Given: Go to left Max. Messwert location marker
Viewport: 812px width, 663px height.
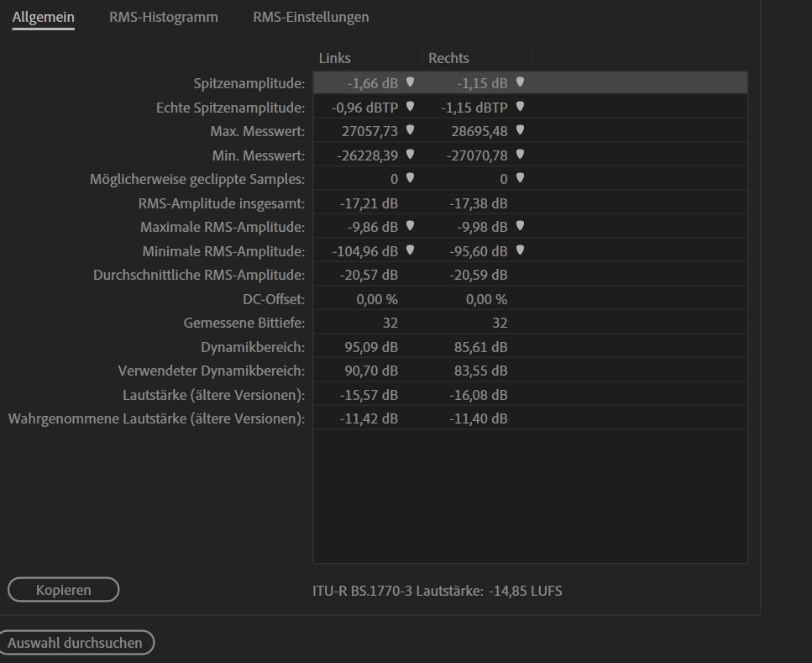Looking at the screenshot, I should pos(410,130).
